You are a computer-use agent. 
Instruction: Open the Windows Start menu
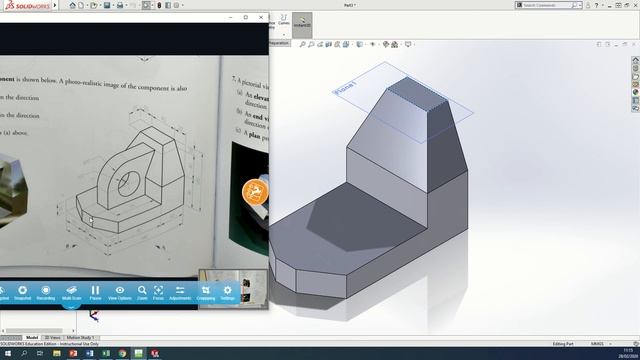click(x=8, y=353)
